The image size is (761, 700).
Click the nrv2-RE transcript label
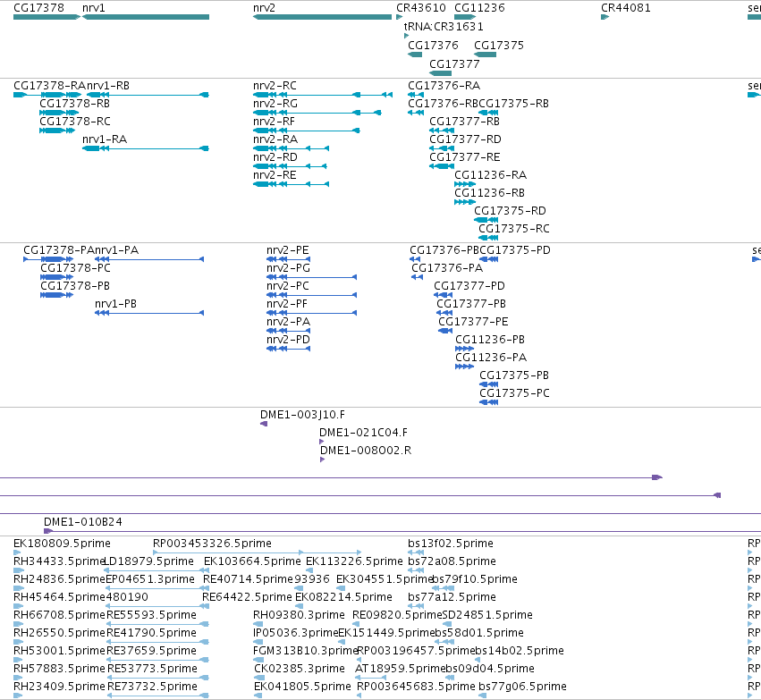pyautogui.click(x=275, y=175)
